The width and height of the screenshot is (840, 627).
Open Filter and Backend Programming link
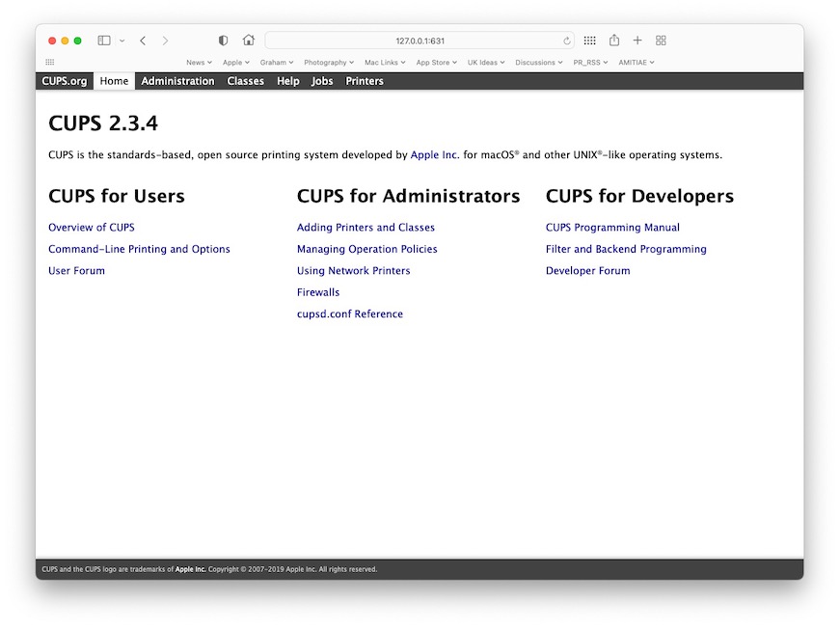(x=626, y=249)
